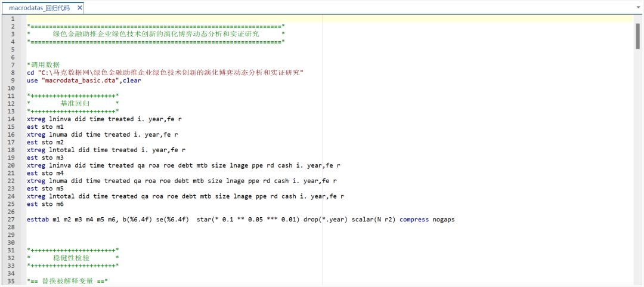Click line number 10 in the gutter

(11, 88)
